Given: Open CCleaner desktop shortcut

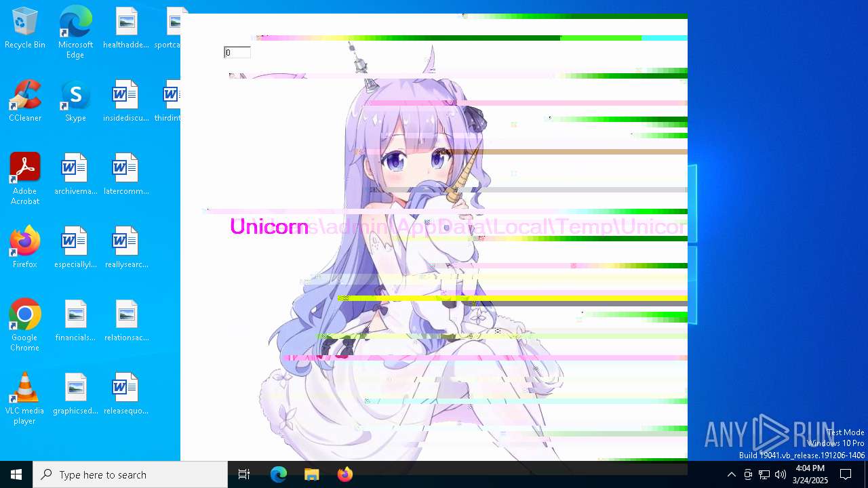Looking at the screenshot, I should click(x=25, y=102).
